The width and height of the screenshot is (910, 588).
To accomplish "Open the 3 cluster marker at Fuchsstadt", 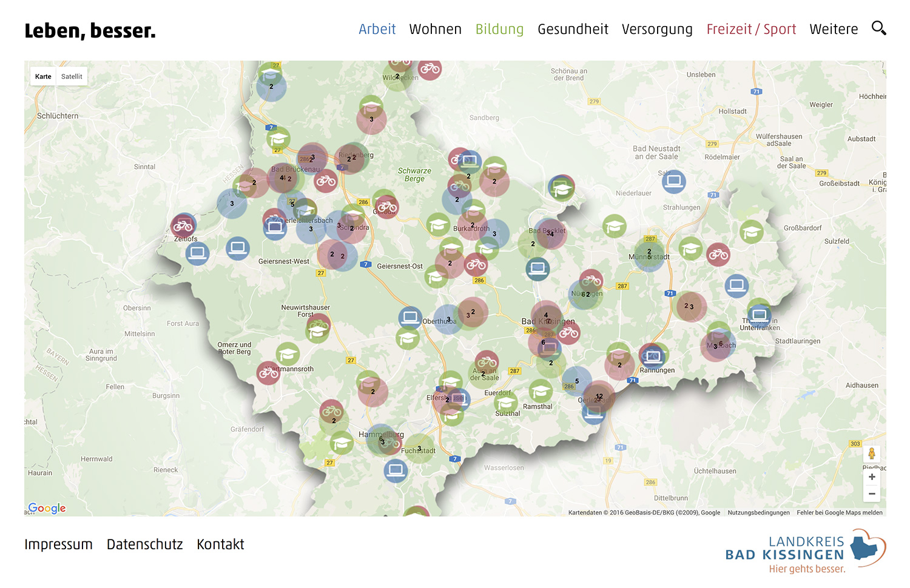I will 419,449.
